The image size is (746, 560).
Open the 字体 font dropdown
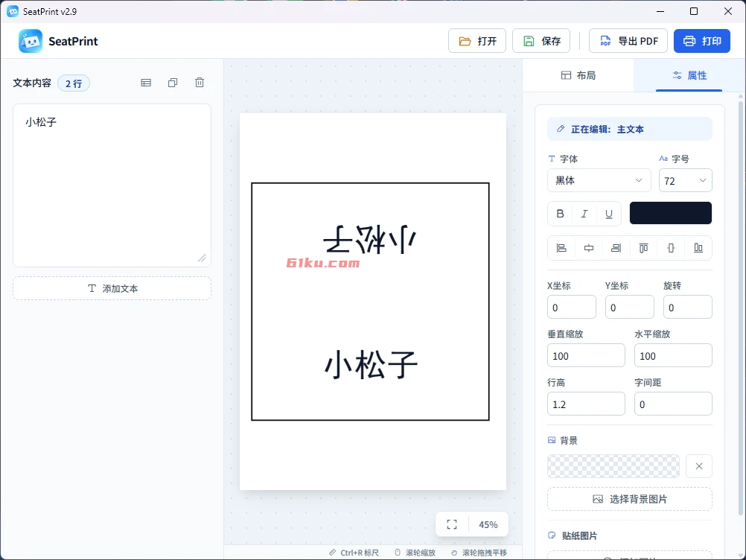pyautogui.click(x=599, y=180)
